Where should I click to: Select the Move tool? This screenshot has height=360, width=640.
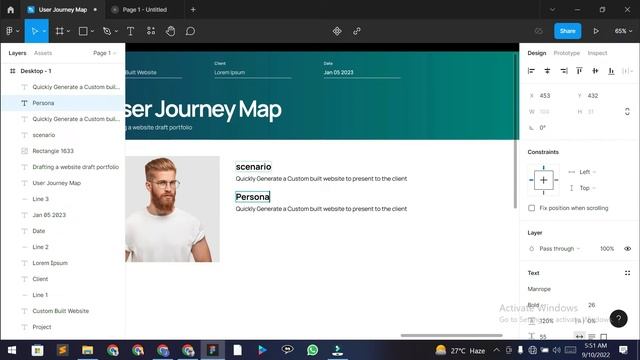click(x=34, y=31)
